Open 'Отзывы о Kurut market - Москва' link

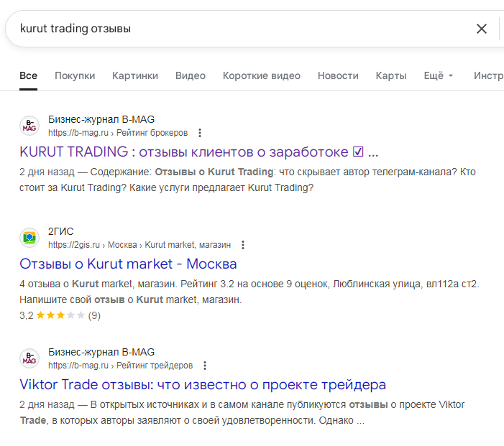[x=128, y=264]
